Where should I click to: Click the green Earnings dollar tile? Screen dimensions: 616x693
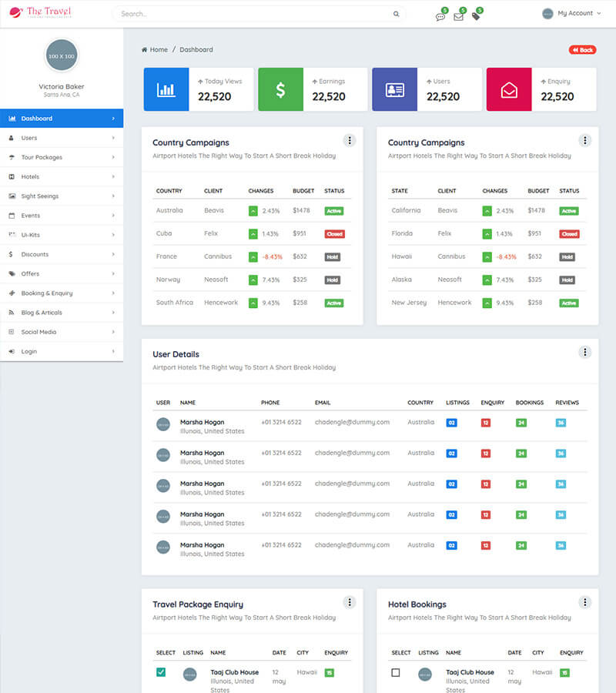[x=280, y=89]
